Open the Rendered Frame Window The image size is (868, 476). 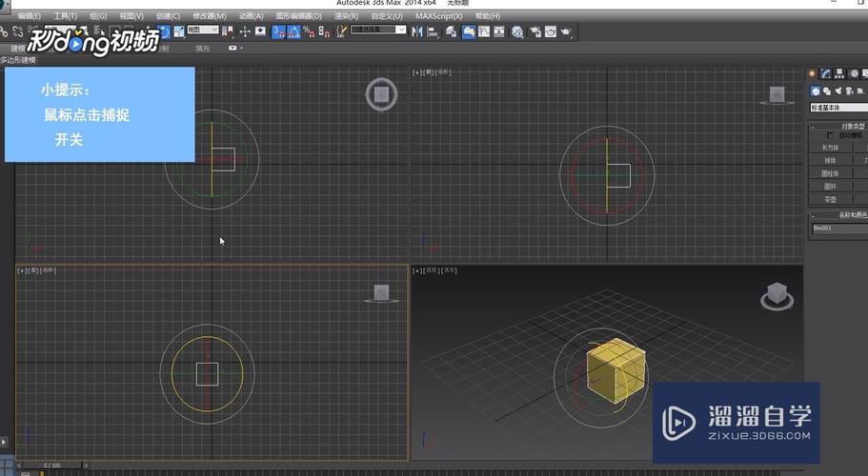pos(551,32)
